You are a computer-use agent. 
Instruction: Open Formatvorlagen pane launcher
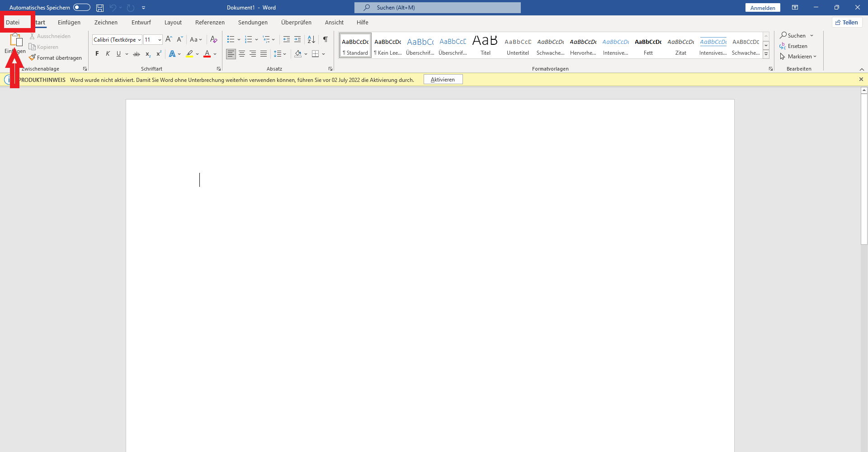tap(771, 69)
